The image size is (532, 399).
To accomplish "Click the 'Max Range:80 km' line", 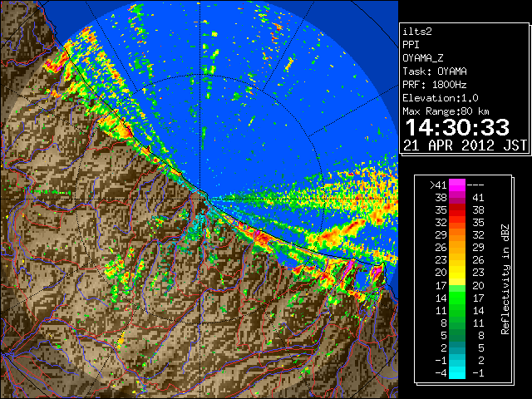I will pos(446,111).
